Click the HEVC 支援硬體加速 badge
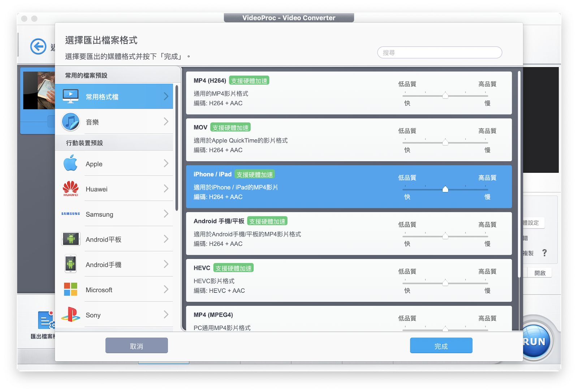The width and height of the screenshot is (578, 392). point(233,268)
